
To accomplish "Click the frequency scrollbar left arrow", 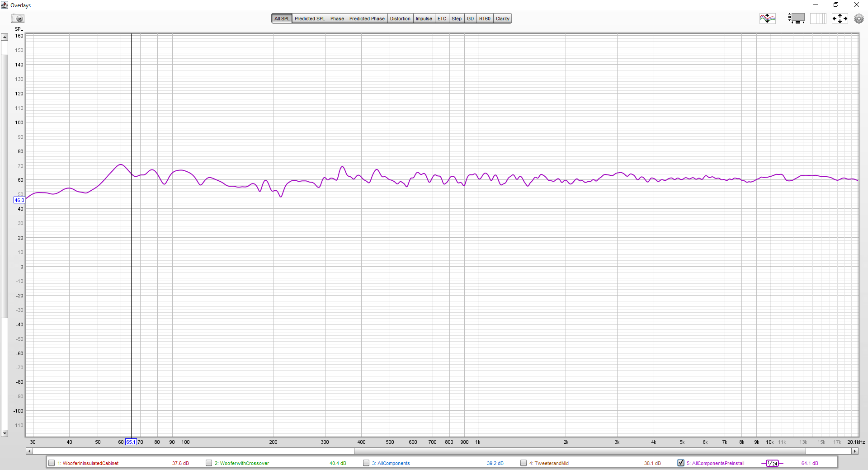I will (29, 451).
